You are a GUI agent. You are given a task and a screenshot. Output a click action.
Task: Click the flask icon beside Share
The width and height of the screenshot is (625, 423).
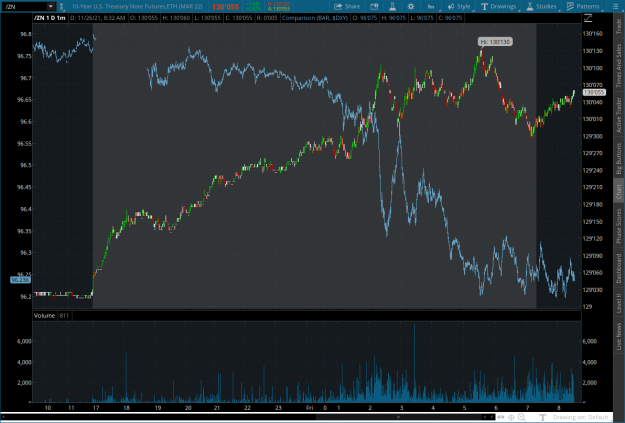pyautogui.click(x=392, y=6)
